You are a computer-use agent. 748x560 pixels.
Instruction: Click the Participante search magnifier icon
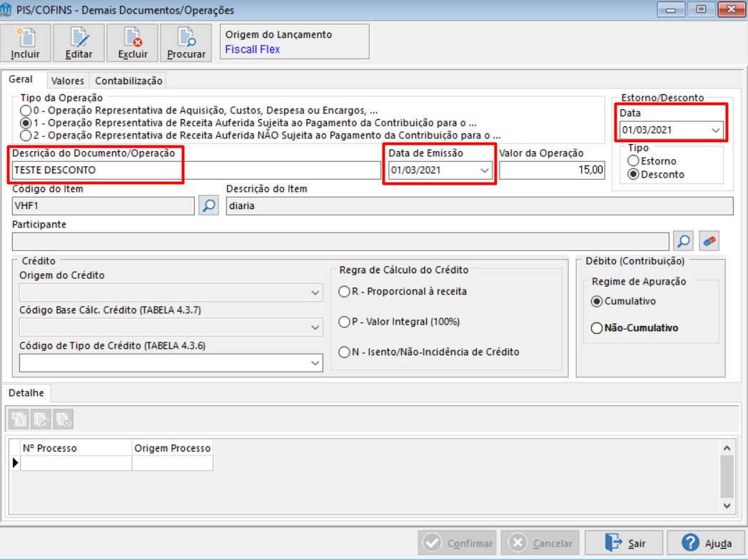click(x=683, y=240)
